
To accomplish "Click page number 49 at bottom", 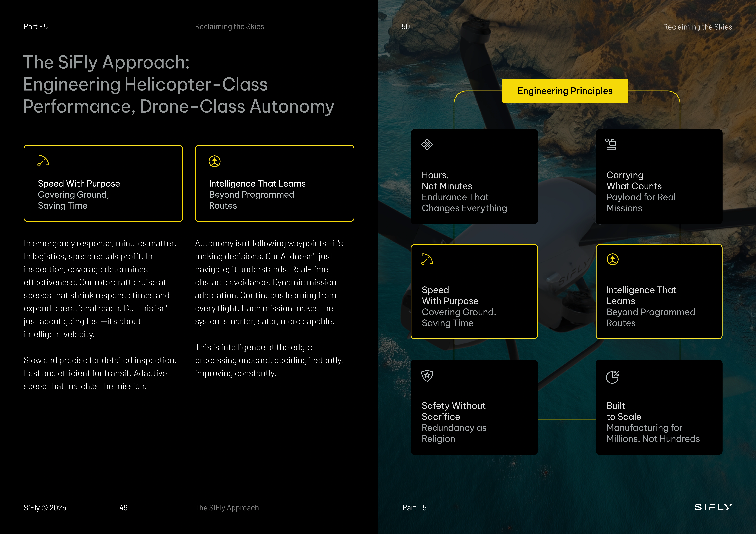I will click(123, 508).
